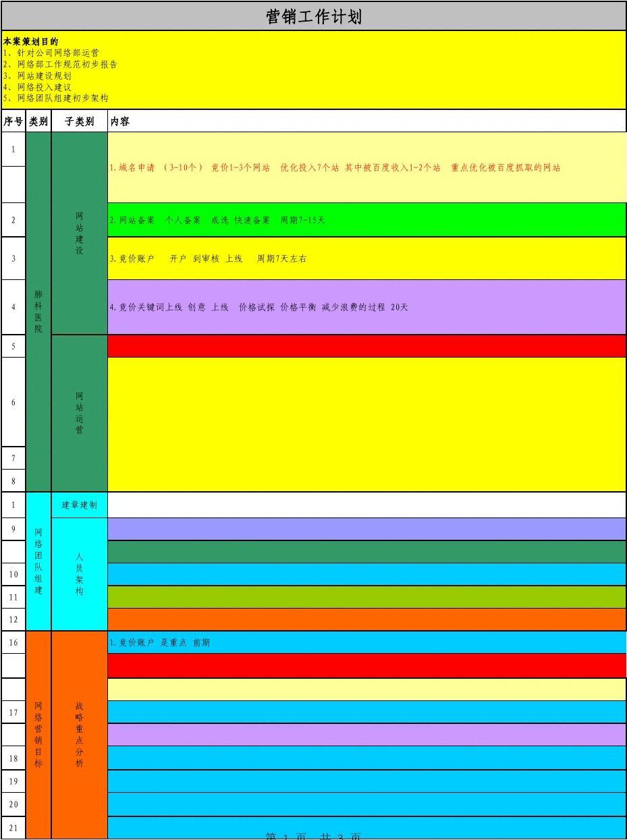Image resolution: width=627 pixels, height=840 pixels.
Task: Click the title cell 营销工作计划
Action: (314, 17)
